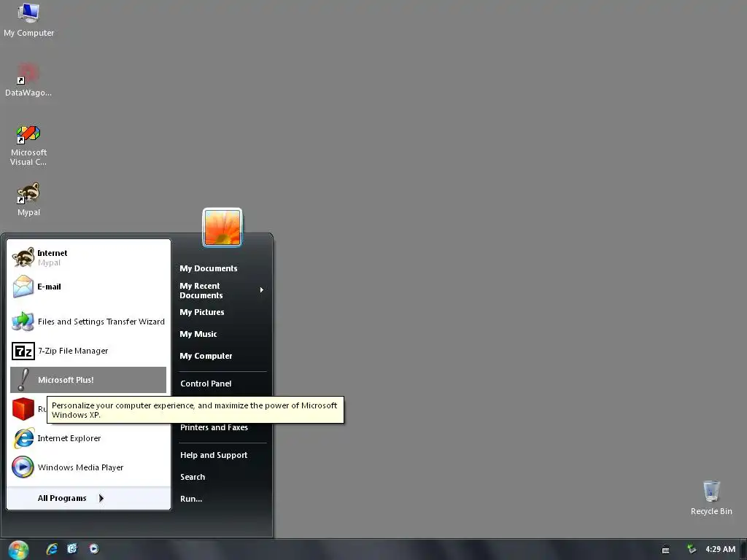Image resolution: width=747 pixels, height=560 pixels.
Task: Open the My Computer desktop icon
Action: pos(28,20)
